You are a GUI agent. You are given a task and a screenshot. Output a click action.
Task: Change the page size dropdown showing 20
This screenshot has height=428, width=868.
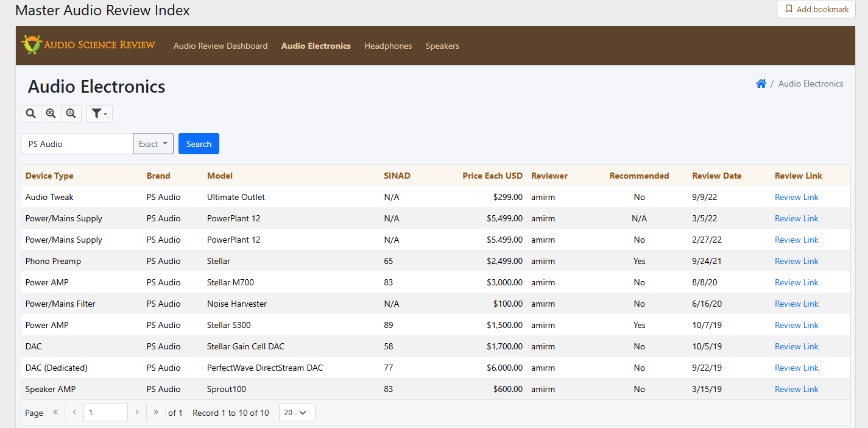pos(297,413)
